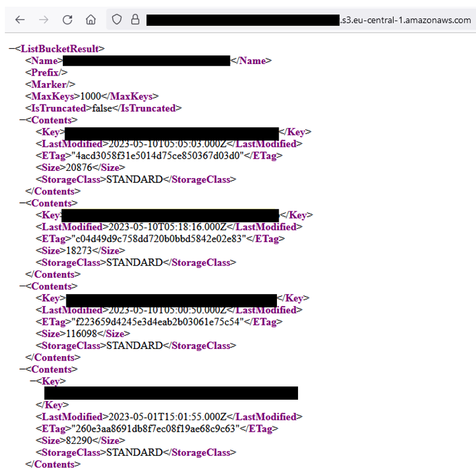Click the LastModified 2023-05-01T15:01:55 timestamp
476x474 pixels.
click(x=168, y=417)
